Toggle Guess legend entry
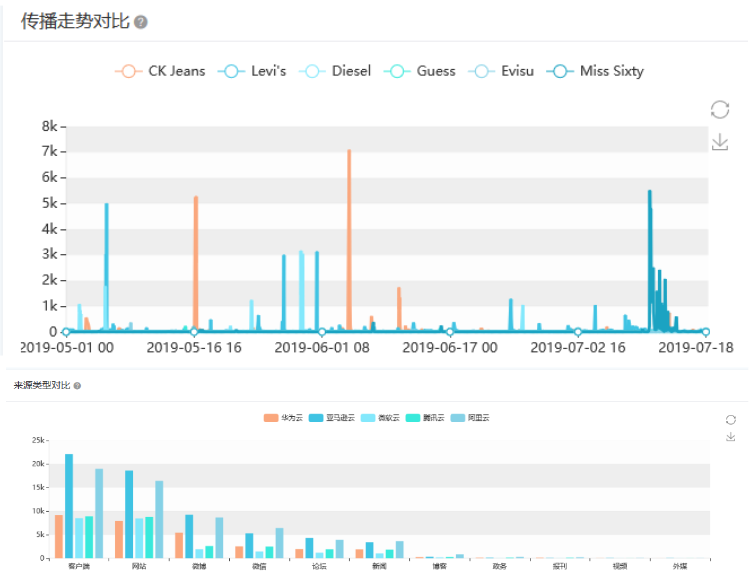This screenshot has height=586, width=752. [421, 71]
